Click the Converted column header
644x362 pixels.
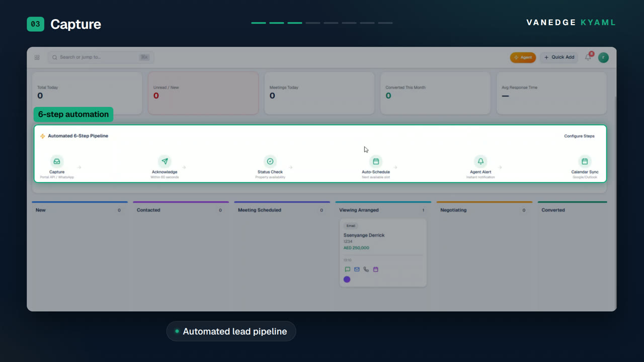tap(573, 210)
